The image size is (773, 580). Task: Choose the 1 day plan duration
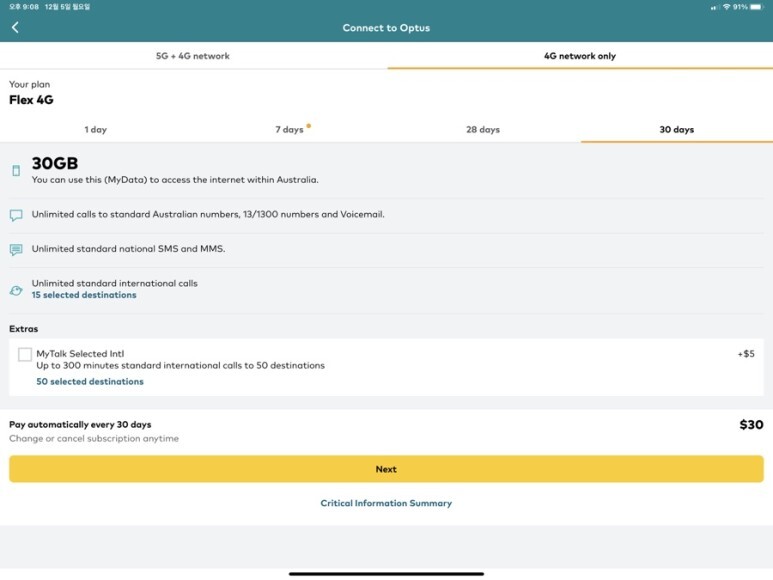point(96,130)
